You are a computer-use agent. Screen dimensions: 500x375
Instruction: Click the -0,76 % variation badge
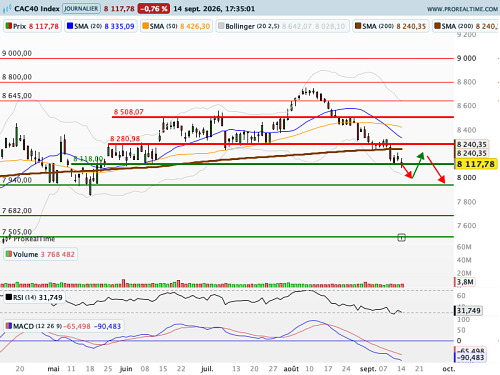154,9
